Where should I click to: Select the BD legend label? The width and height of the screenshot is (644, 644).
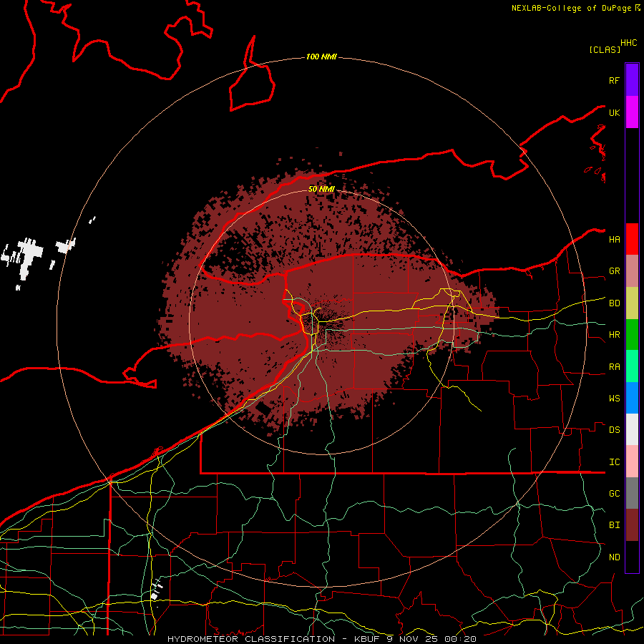click(x=614, y=303)
